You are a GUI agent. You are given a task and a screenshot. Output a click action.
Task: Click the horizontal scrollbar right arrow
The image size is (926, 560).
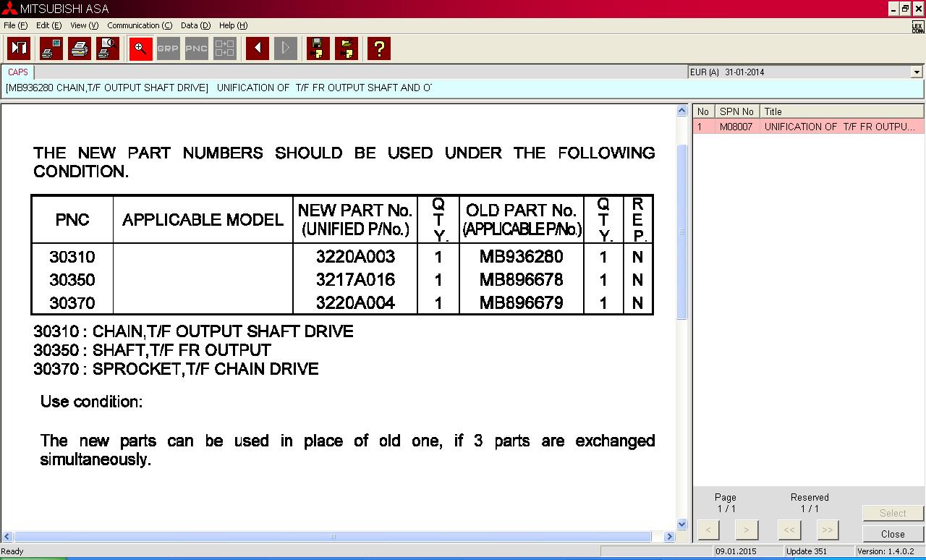(x=669, y=537)
